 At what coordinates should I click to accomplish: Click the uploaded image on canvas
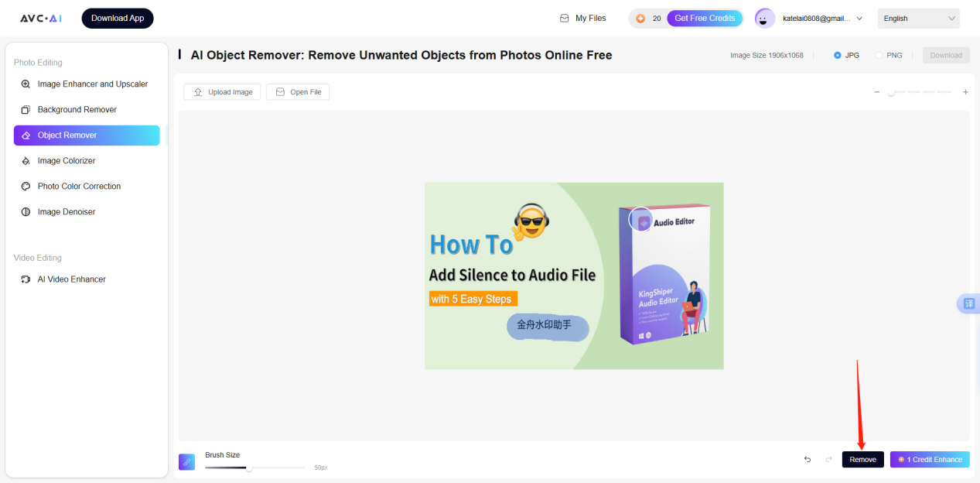point(574,276)
